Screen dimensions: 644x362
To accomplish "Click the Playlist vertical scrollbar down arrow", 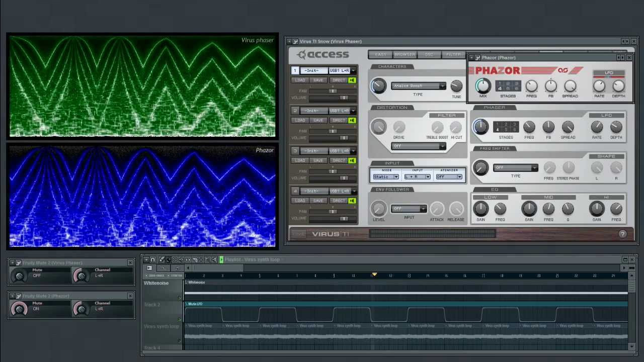I will tap(631, 346).
